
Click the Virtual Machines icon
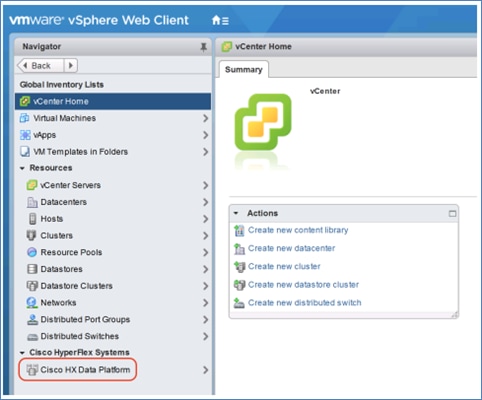[x=25, y=118]
